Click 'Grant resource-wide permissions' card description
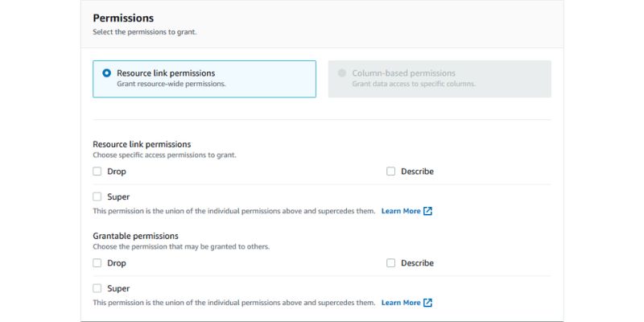644x322 pixels. click(x=171, y=84)
